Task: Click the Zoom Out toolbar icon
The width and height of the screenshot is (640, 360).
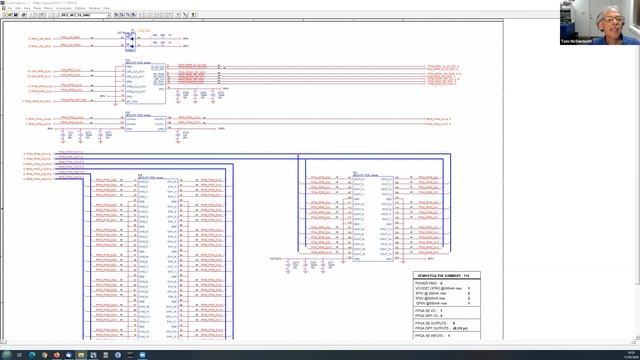Action: [122, 15]
